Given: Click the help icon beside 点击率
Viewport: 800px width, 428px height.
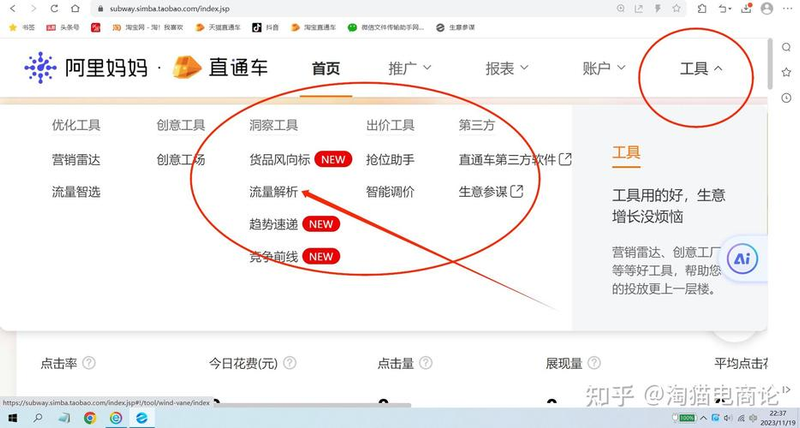Looking at the screenshot, I should click(x=89, y=363).
